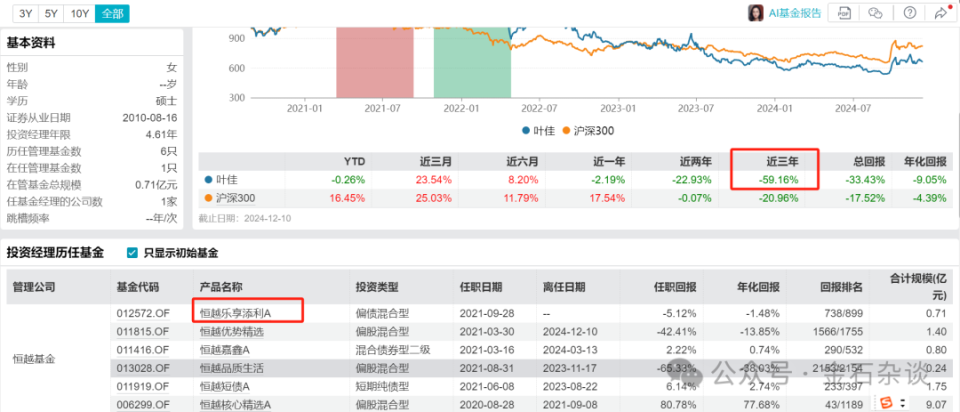Click the sogou input method icon
Screen dimensions: 960x412
887,403
